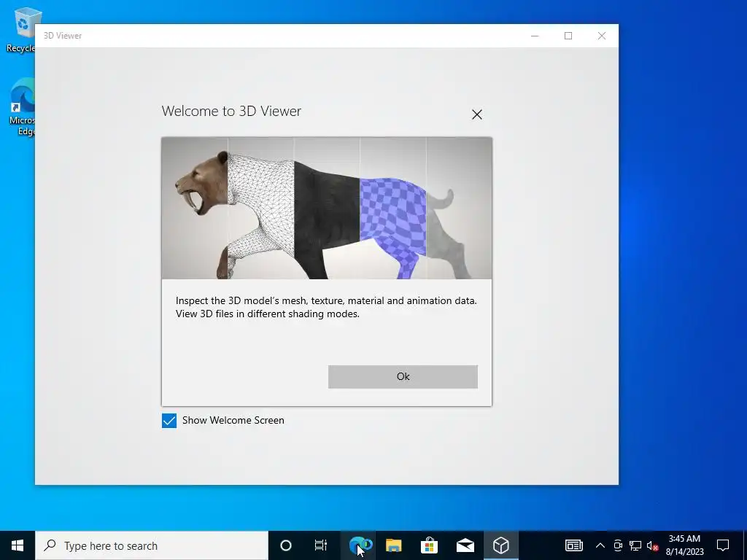Minimize the 3D Viewer window
Screen dimensions: 747x560
point(535,36)
